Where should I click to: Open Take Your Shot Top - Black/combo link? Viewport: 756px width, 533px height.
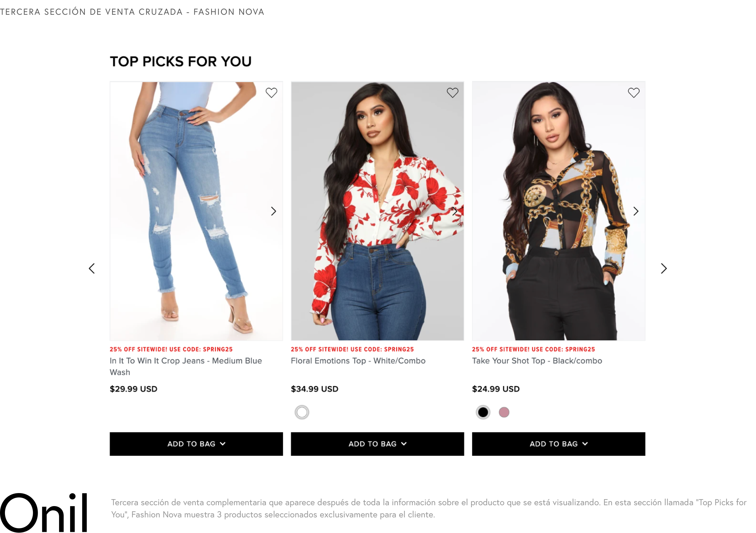pyautogui.click(x=537, y=361)
